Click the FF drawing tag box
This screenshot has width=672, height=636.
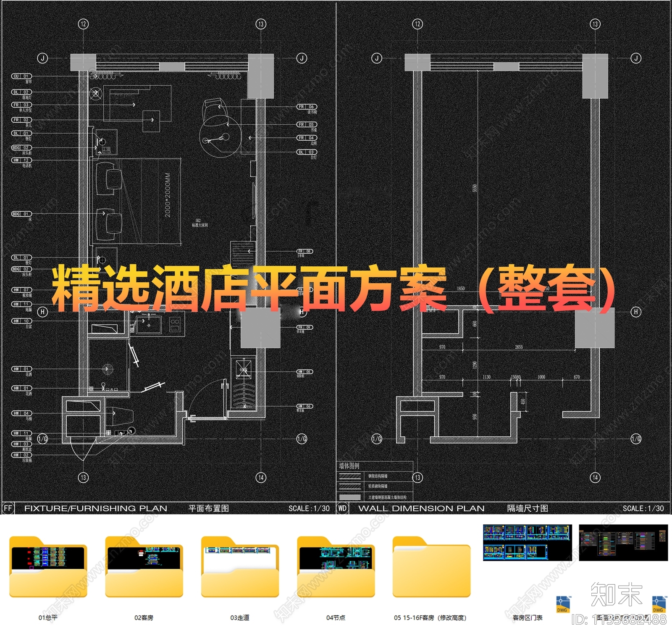[8, 508]
